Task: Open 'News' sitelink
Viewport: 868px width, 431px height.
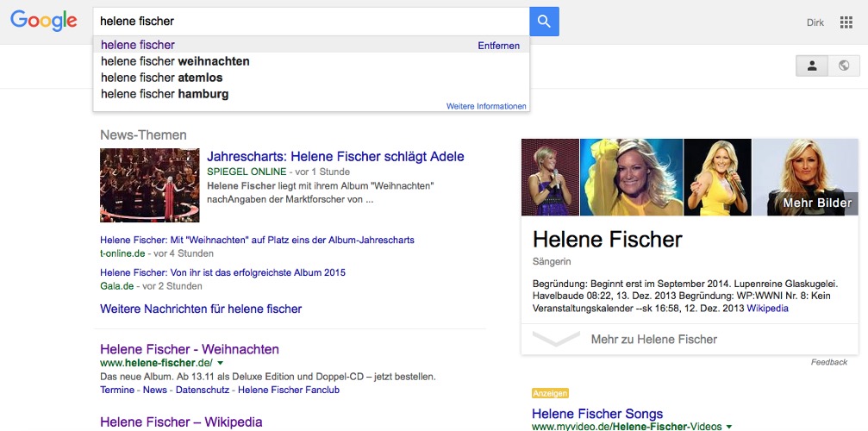Action: 155,390
